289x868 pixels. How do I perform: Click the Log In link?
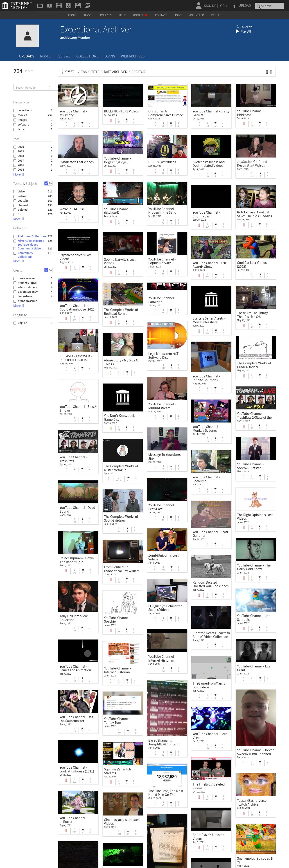click(224, 6)
